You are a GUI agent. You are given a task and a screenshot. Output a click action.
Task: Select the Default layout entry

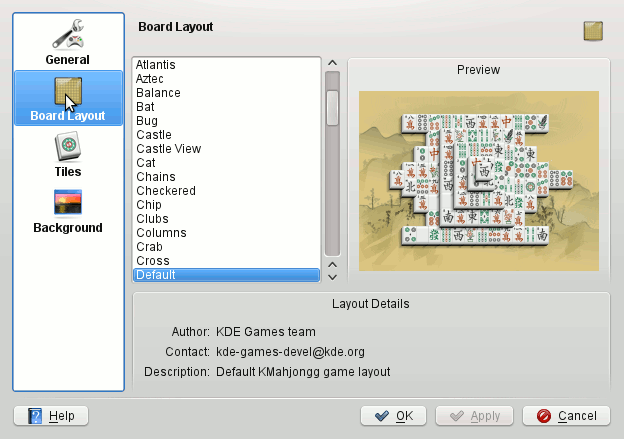156,275
